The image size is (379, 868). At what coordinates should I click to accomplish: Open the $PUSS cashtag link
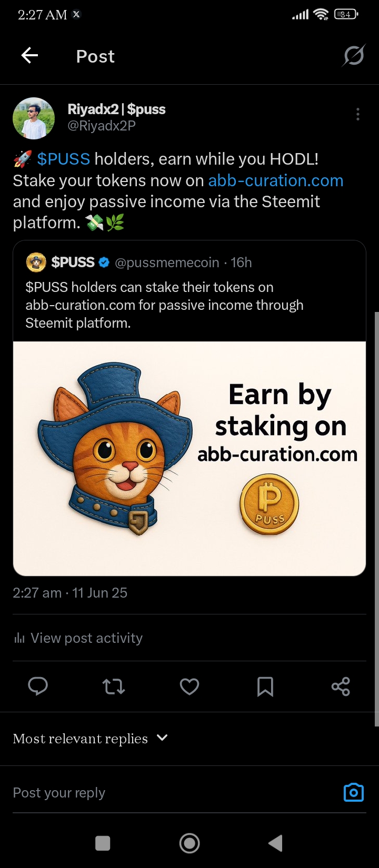pos(64,159)
